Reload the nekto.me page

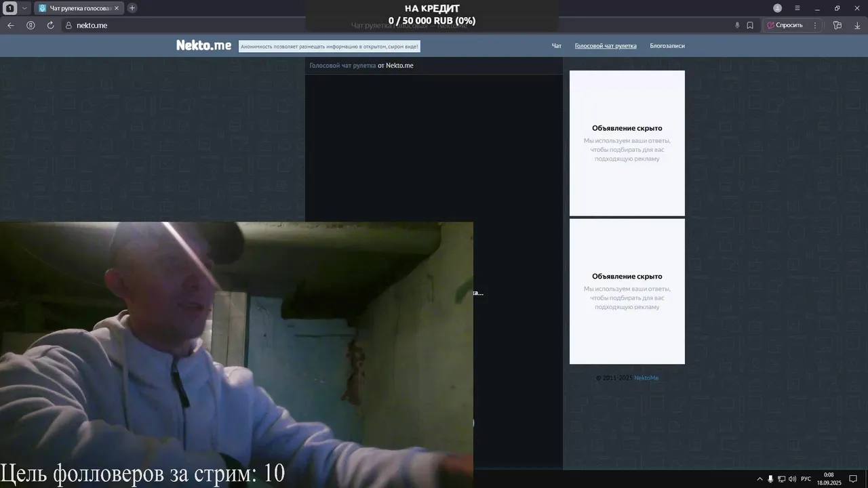tap(50, 25)
